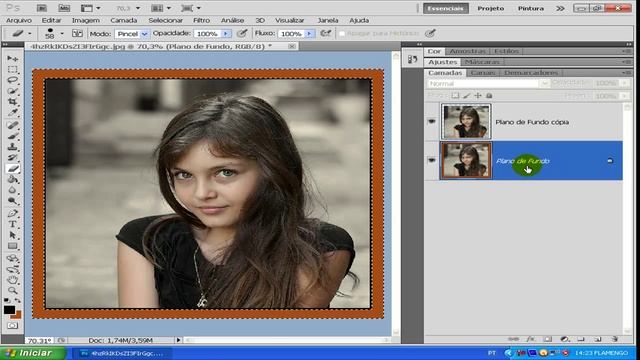Select the 3D Camera Rotate tool

point(12,269)
